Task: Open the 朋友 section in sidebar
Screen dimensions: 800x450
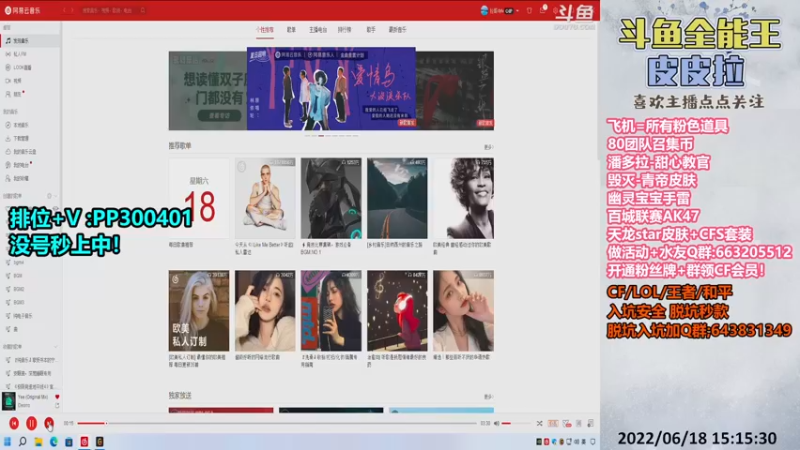Action: 30,94
